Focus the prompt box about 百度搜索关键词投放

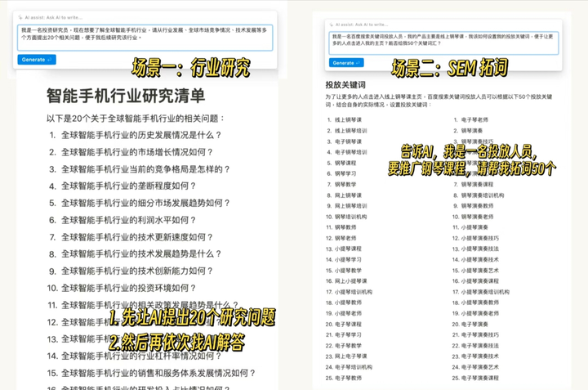point(443,43)
